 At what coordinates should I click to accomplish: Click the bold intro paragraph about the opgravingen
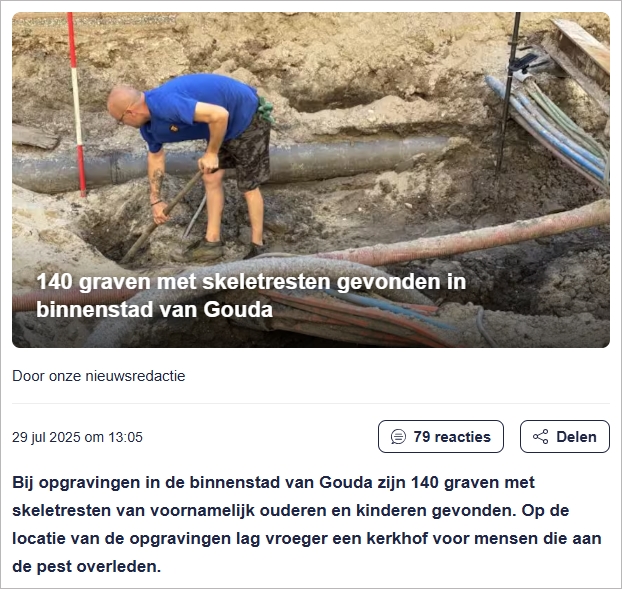pos(307,524)
